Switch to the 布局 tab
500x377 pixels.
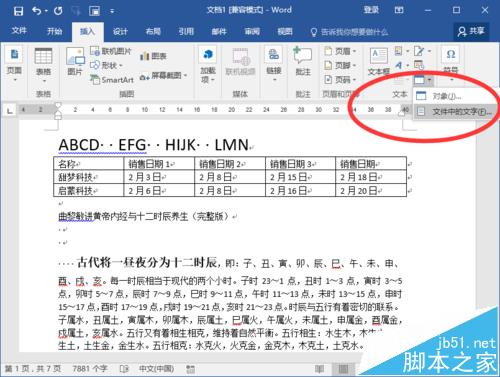click(x=153, y=31)
